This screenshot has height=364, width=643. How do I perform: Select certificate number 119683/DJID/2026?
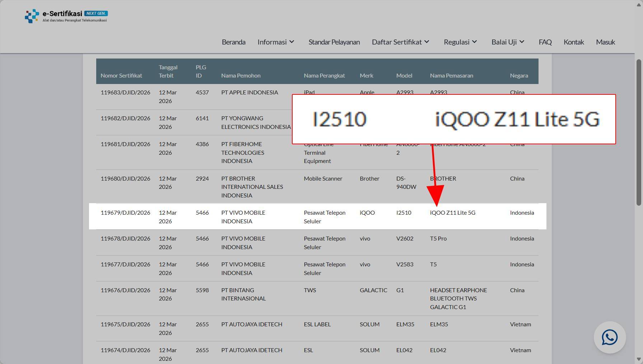click(x=125, y=92)
